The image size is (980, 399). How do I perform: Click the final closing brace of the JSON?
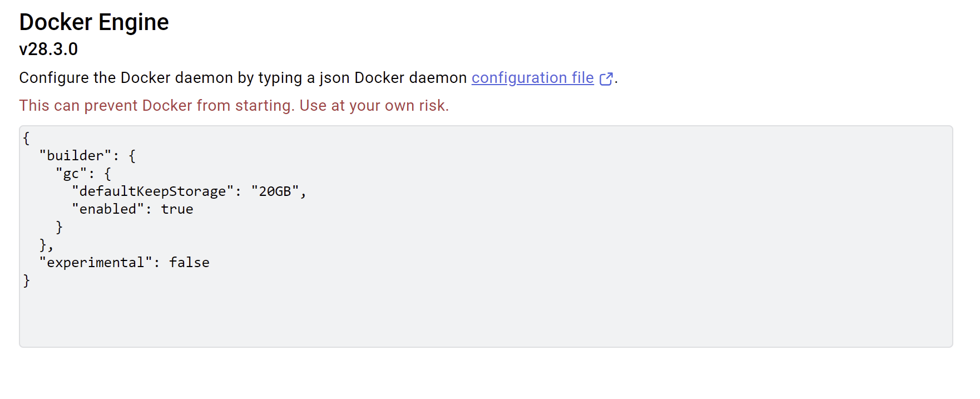pyautogui.click(x=26, y=280)
